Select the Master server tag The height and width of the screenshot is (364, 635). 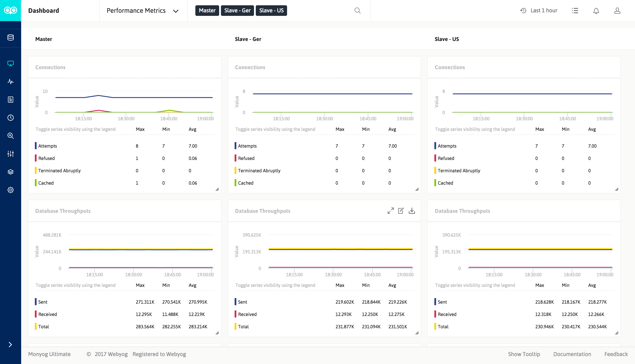pos(207,11)
